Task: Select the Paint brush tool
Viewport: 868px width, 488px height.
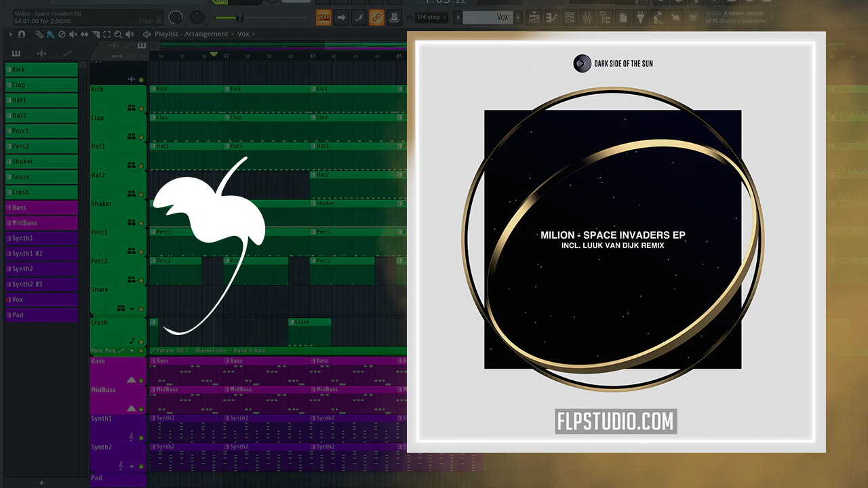Action: (50, 34)
